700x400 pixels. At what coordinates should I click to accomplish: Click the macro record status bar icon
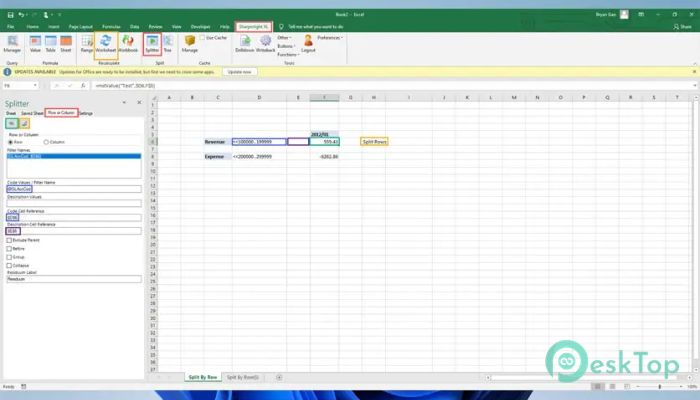point(24,387)
